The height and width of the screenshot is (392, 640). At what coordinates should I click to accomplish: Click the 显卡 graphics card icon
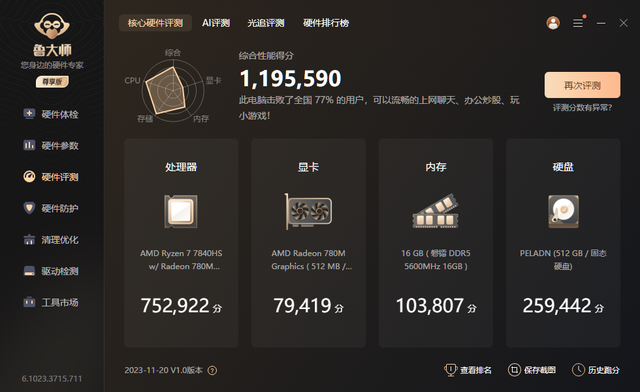click(x=309, y=211)
